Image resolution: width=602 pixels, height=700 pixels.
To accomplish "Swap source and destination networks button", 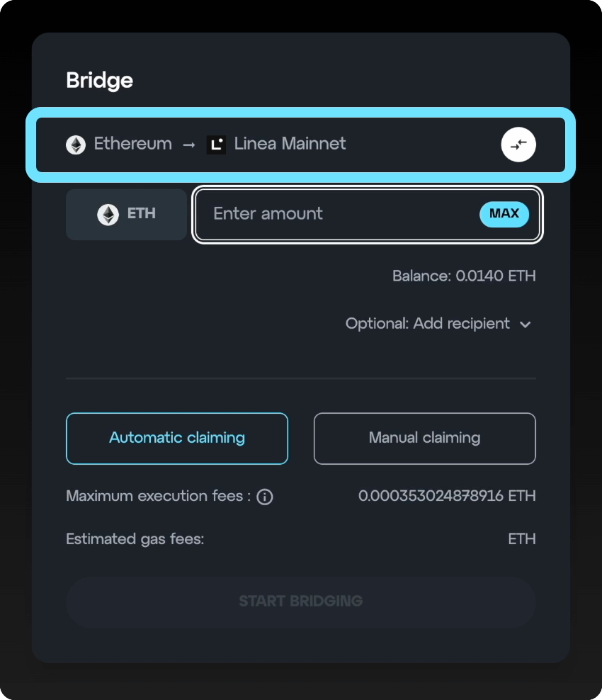I will 518,145.
